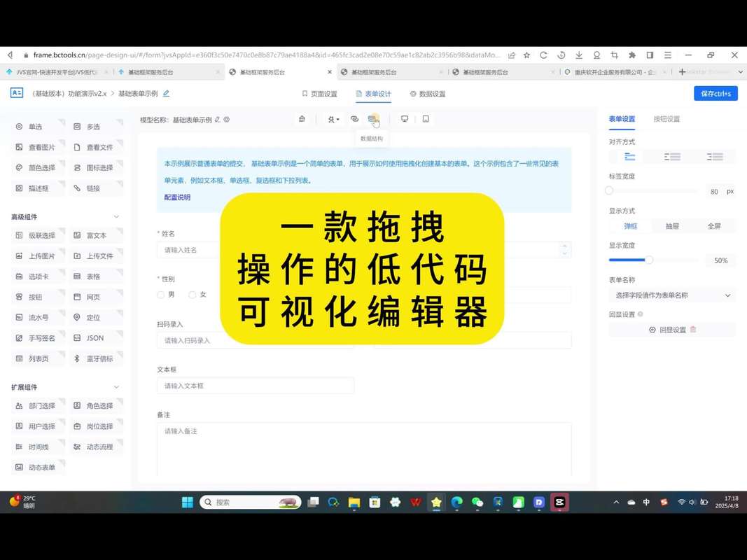The image size is (747, 560).
Task: Select the 多选 component
Action: point(96,127)
